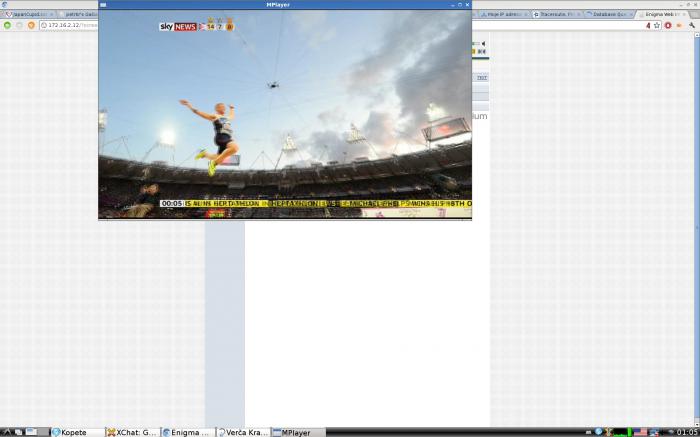Close the Traceroute browser tab
Viewport: 700px width, 437px height.
point(578,14)
